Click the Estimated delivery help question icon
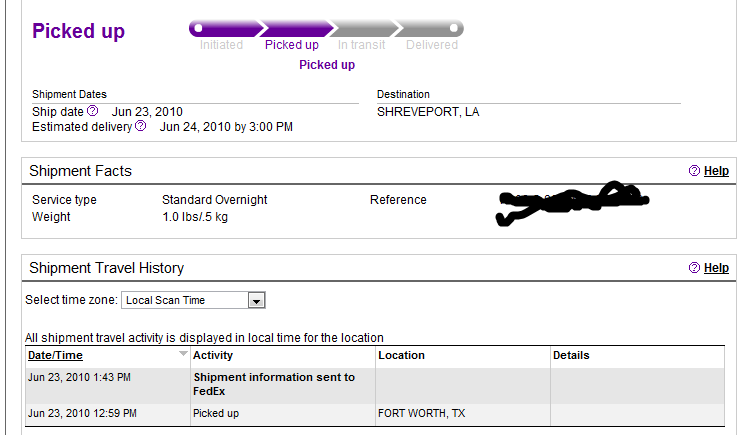 [140, 126]
